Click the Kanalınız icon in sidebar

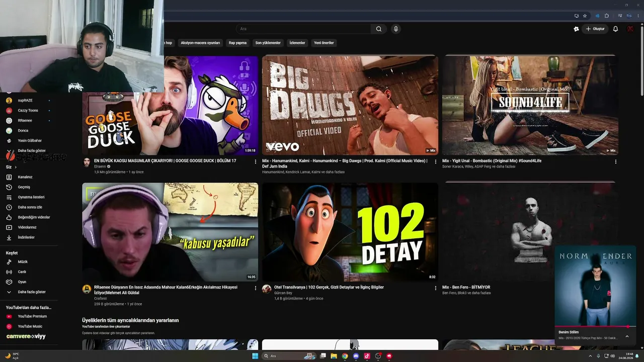pos(9,177)
